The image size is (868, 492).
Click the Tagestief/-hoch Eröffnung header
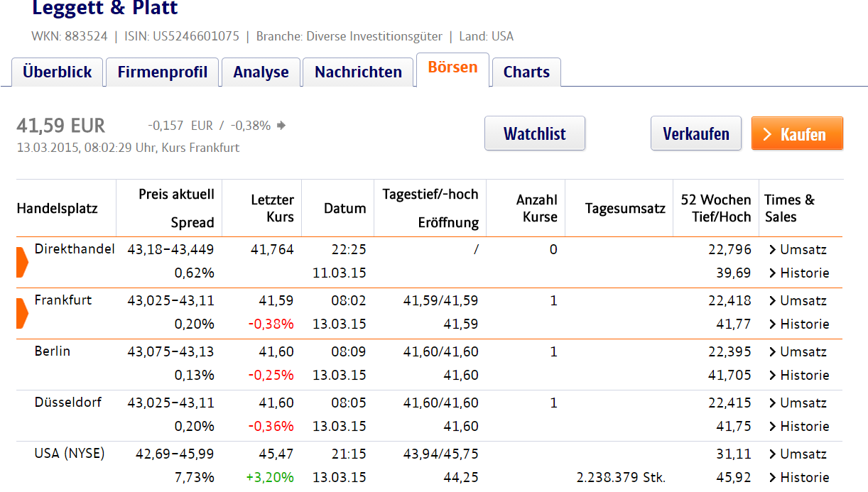(430, 208)
